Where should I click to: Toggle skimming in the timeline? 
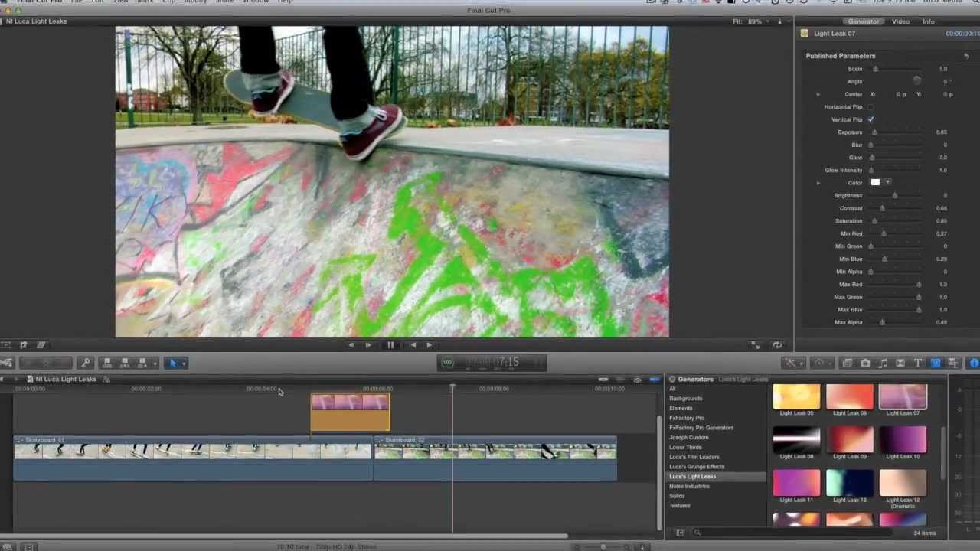[603, 380]
